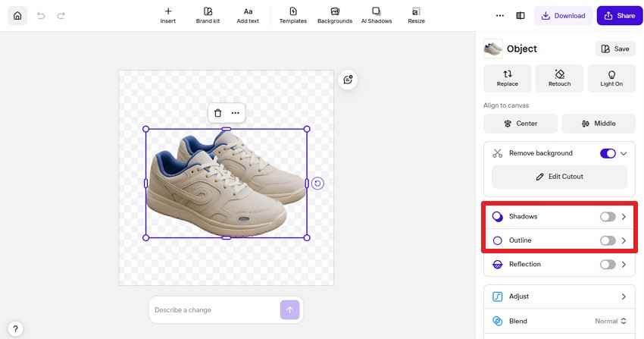Save the object to brand kit
This screenshot has width=644, height=339.
[x=615, y=49]
